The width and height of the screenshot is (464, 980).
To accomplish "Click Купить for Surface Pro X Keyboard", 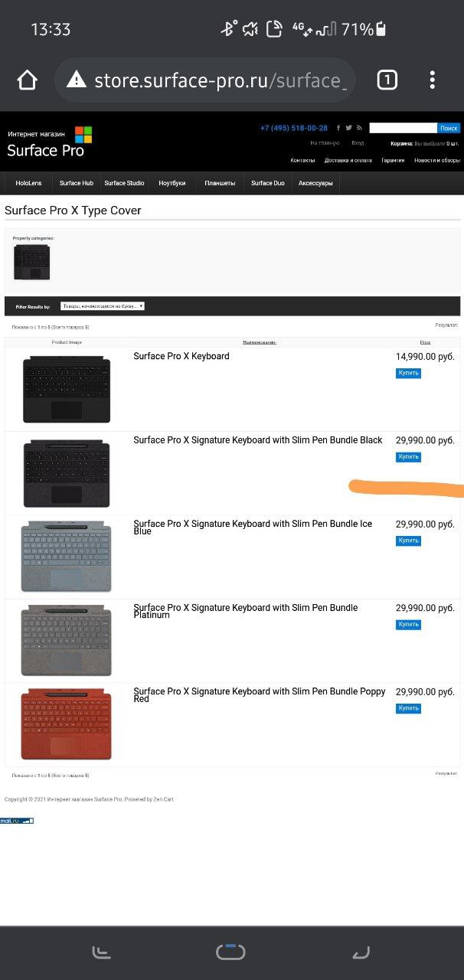I will [x=408, y=373].
